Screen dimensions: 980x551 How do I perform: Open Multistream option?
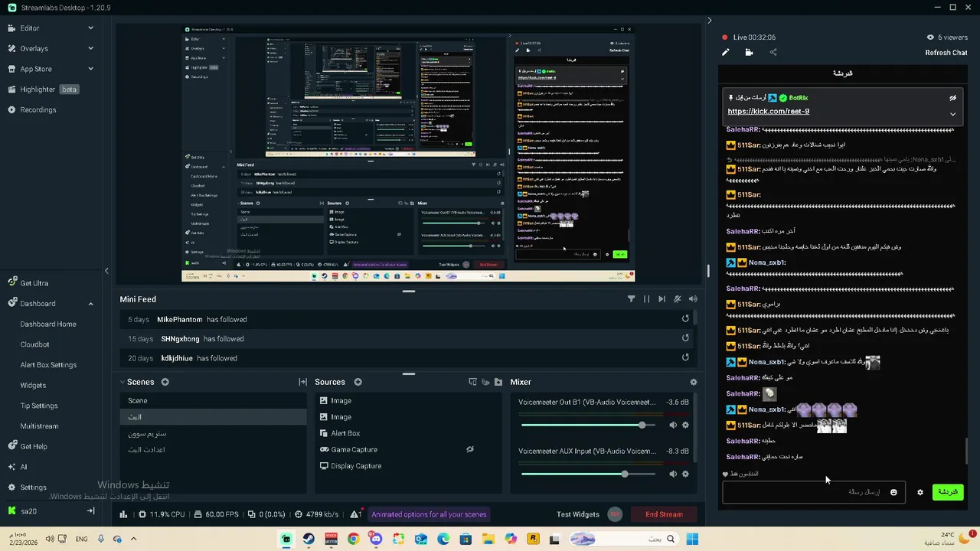(39, 426)
